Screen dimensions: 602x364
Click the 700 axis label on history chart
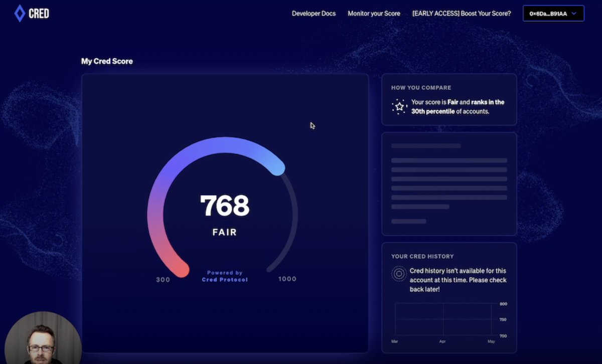(x=503, y=336)
